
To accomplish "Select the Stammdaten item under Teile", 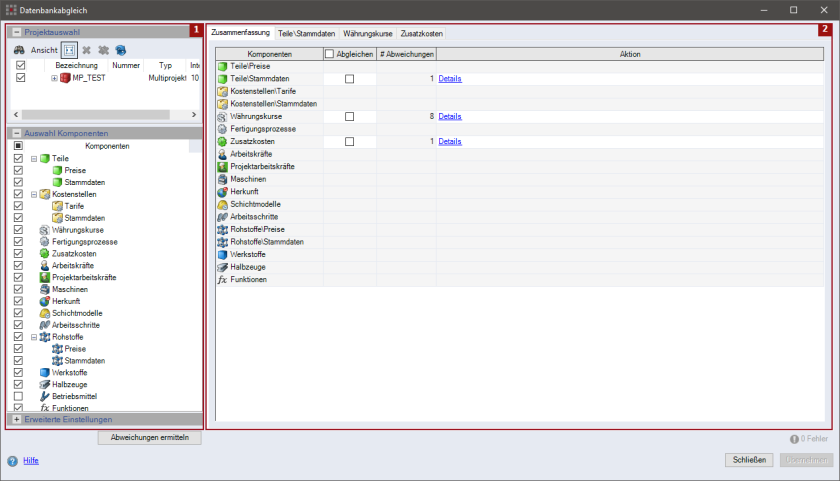I will point(85,182).
